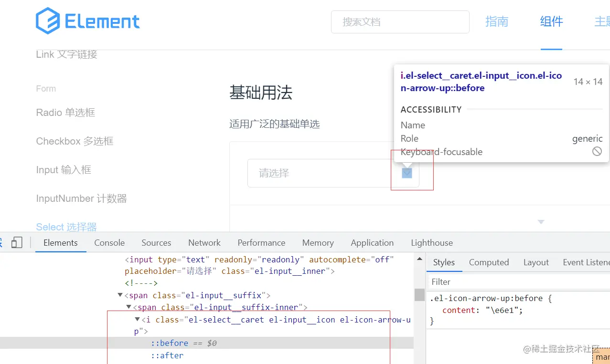Focus the styles Filter field
The height and width of the screenshot is (364, 610).
pos(518,282)
